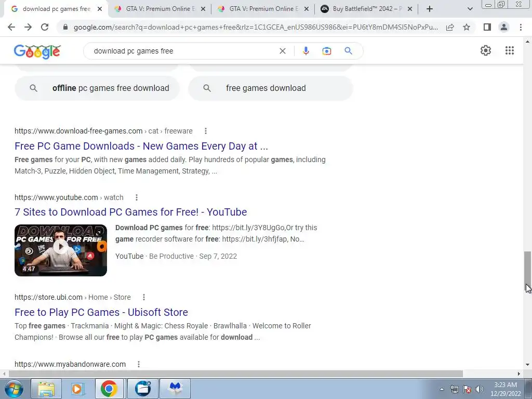
Task: Open Windows Start menu
Action: coord(14,389)
